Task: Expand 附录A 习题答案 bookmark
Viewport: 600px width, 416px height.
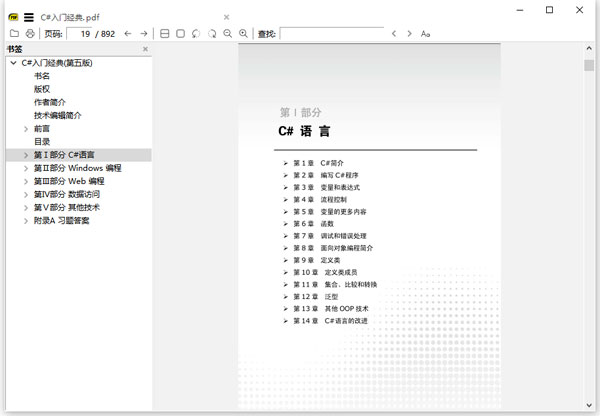Action: [x=26, y=221]
